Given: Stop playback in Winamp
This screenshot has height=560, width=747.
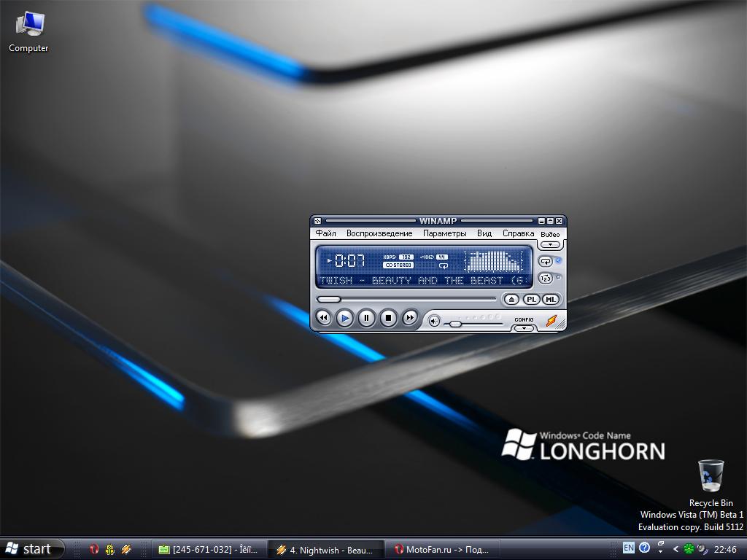Looking at the screenshot, I should pyautogui.click(x=388, y=318).
